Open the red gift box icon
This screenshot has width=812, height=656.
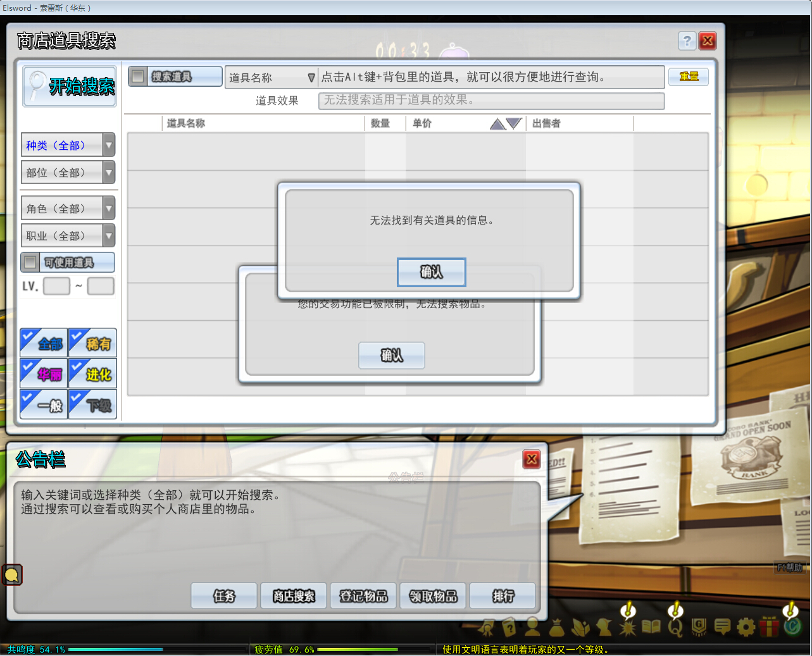coord(769,626)
